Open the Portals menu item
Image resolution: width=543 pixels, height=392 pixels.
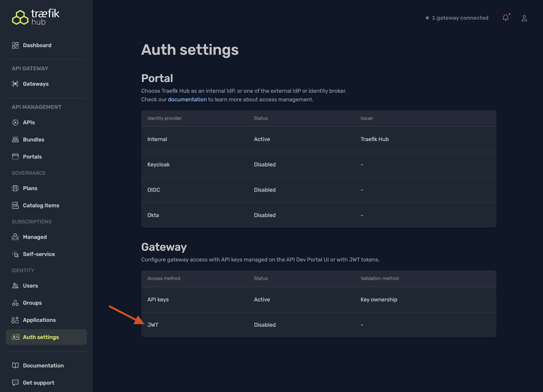click(32, 157)
